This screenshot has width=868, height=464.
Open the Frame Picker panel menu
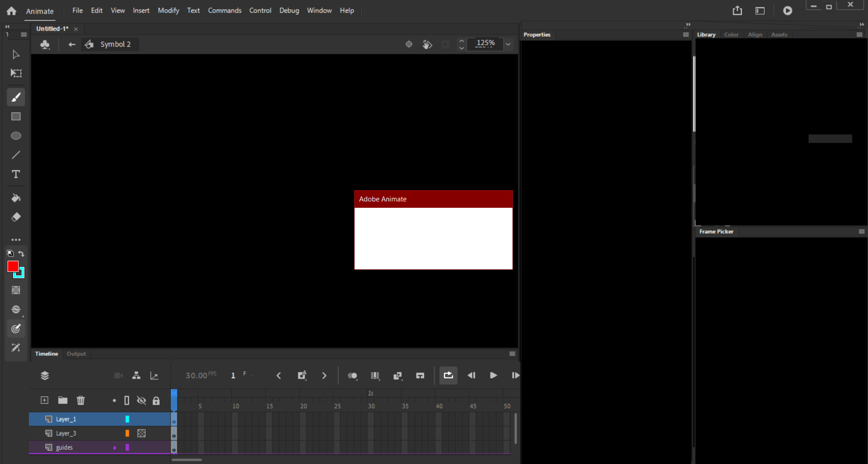tap(861, 231)
